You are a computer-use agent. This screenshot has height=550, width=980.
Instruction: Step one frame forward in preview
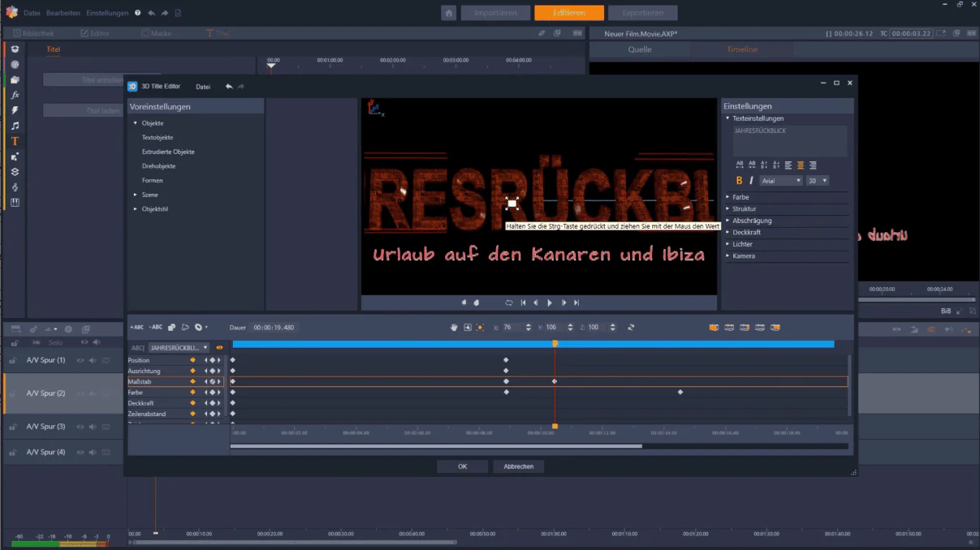pyautogui.click(x=563, y=303)
